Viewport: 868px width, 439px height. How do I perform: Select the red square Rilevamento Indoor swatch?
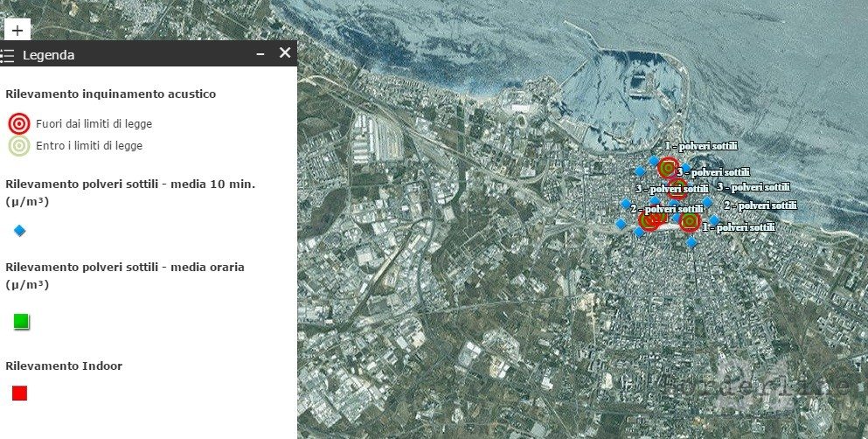point(20,394)
